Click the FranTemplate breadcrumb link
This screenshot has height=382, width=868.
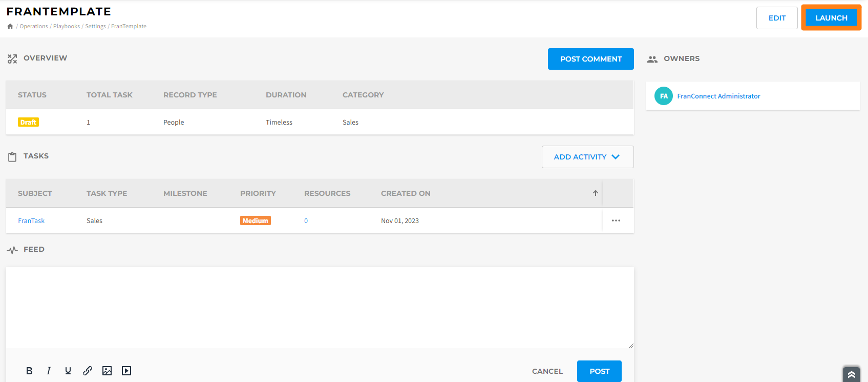pos(129,26)
